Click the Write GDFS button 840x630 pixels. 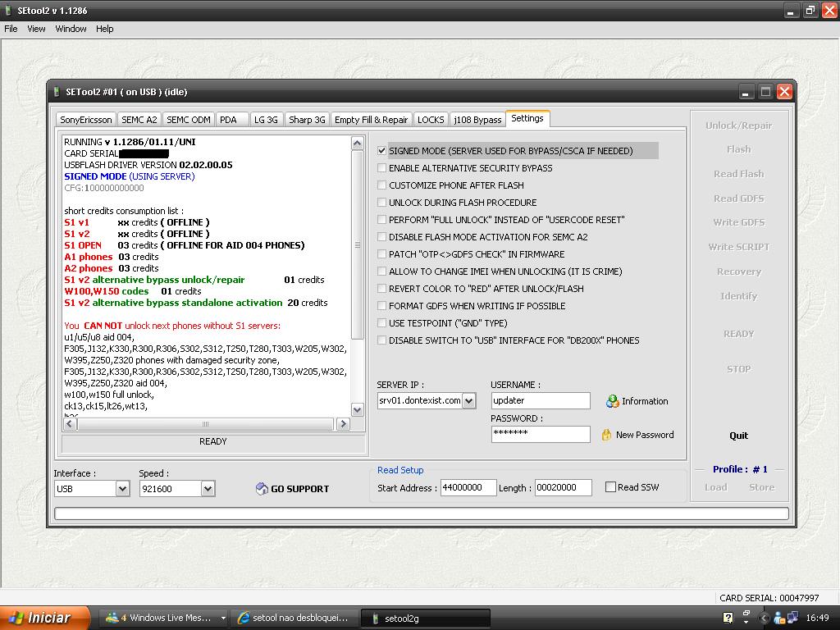pyautogui.click(x=739, y=222)
